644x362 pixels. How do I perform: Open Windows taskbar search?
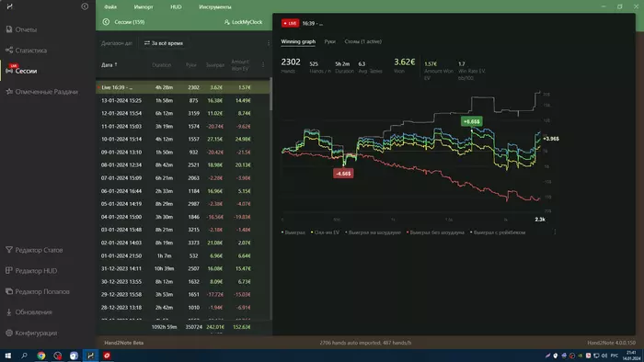pos(24,356)
